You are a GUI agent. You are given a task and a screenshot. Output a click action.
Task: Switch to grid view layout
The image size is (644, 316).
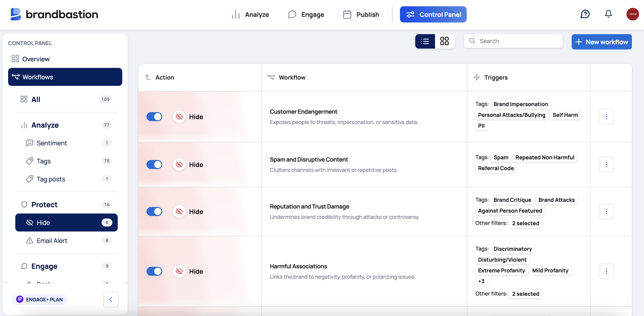(444, 41)
